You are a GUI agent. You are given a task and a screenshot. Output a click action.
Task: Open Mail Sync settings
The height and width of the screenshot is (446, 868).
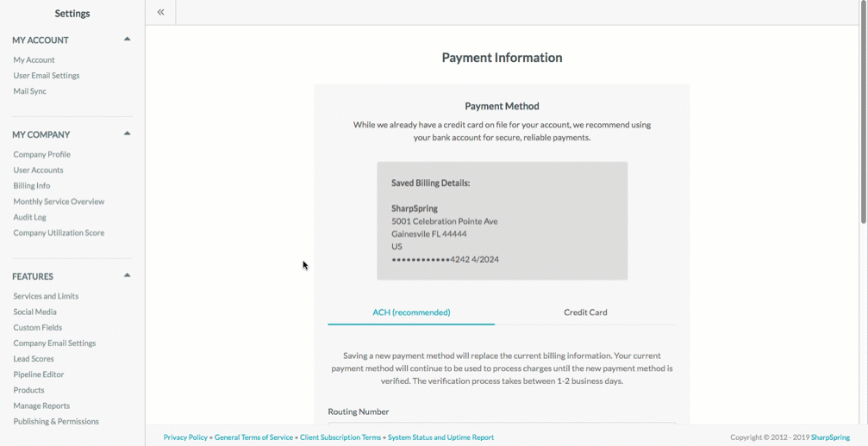click(30, 91)
